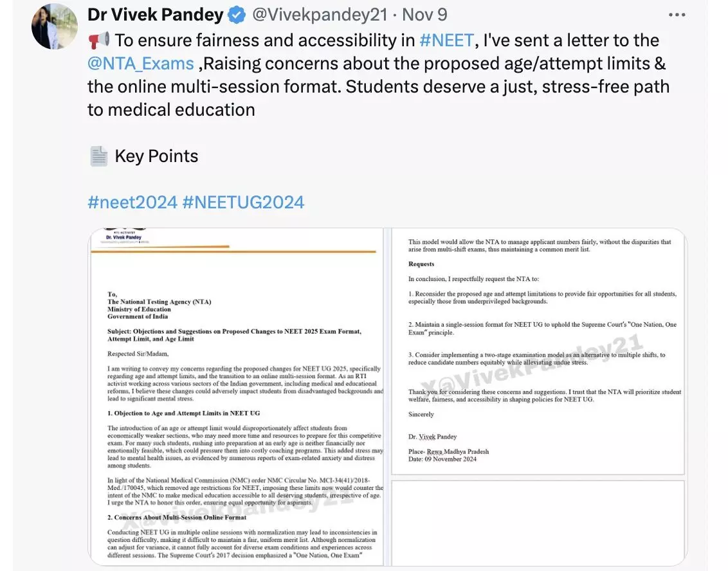
Task: Click the "Requests" heading in the letter
Action: (421, 264)
